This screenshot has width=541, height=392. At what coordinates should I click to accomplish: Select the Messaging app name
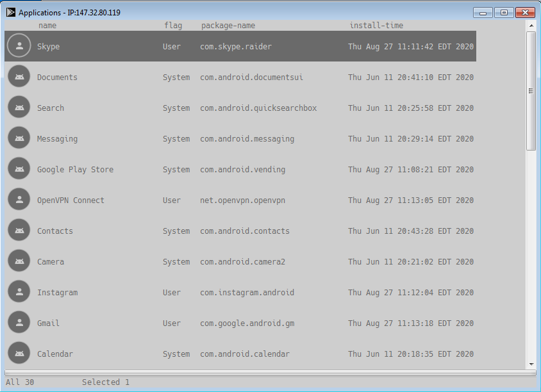click(57, 139)
